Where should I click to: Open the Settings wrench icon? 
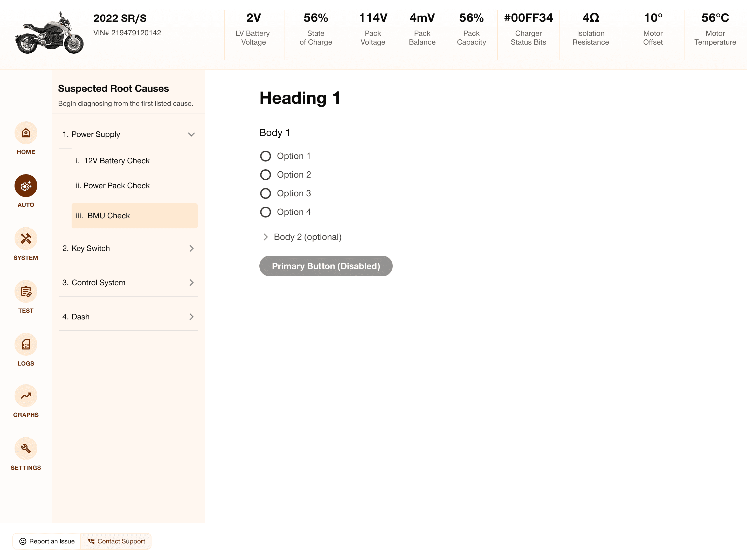tap(26, 449)
